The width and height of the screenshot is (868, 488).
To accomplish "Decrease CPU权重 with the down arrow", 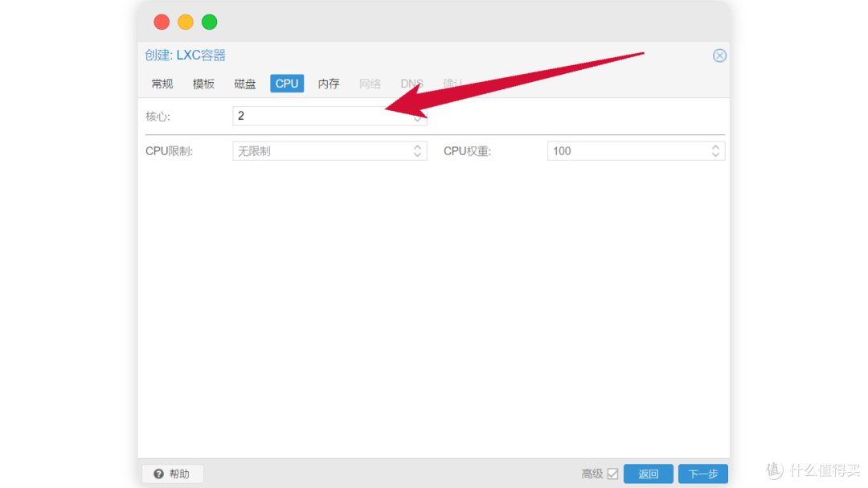I will point(716,155).
